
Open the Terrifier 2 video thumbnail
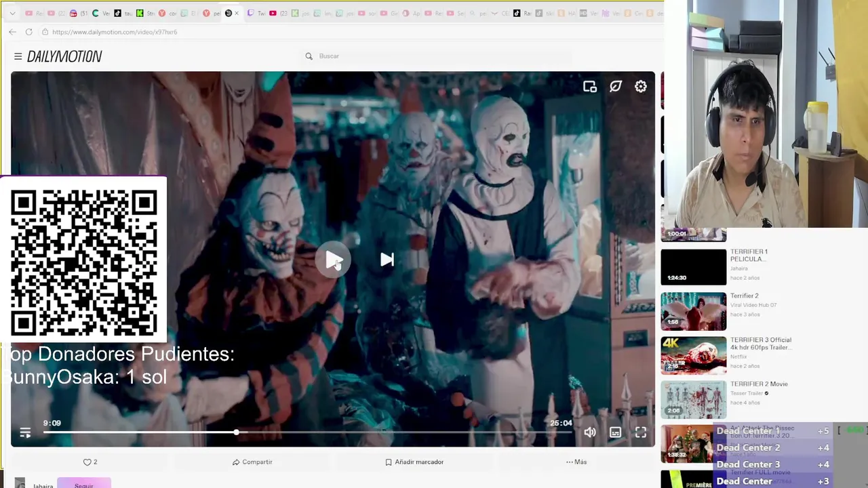tap(693, 311)
